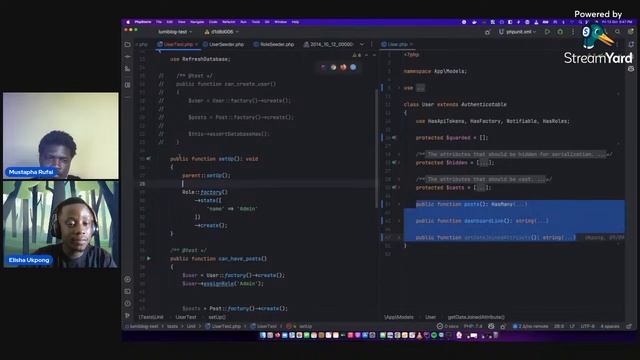Click the UTF-8 encoding status widget

point(587,326)
